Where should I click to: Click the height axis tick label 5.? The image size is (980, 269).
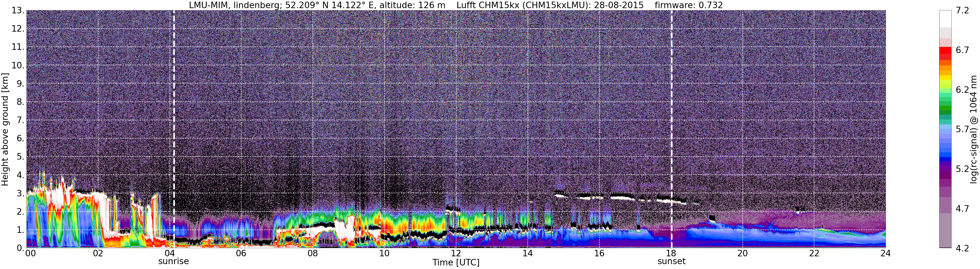click(21, 156)
